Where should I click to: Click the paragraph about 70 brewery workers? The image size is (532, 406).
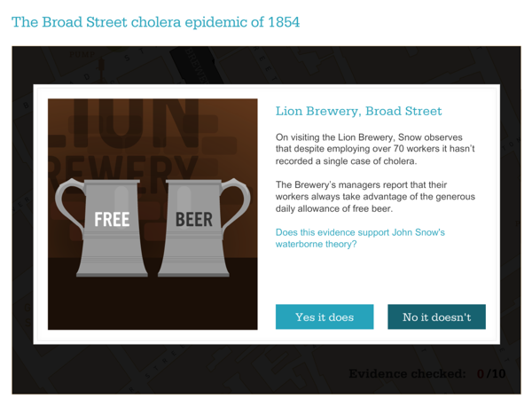pyautogui.click(x=376, y=149)
